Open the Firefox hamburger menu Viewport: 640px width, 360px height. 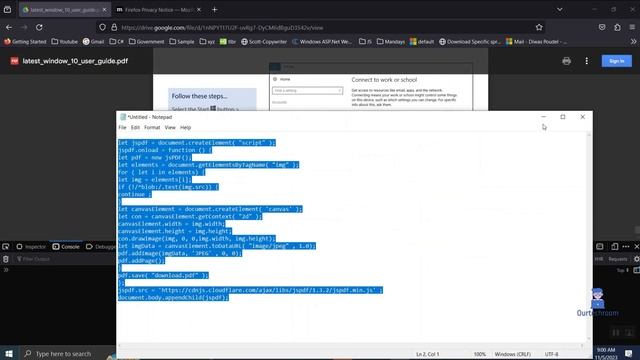click(632, 27)
